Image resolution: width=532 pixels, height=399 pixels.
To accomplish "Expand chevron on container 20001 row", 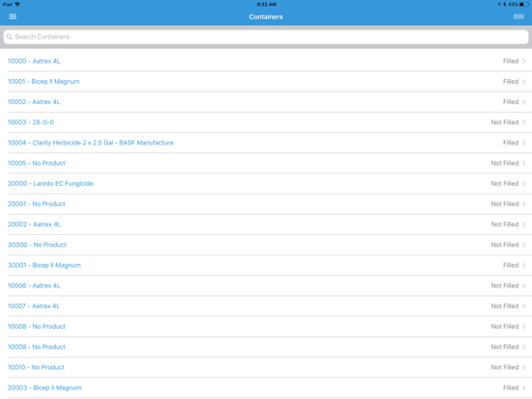I will pyautogui.click(x=524, y=204).
